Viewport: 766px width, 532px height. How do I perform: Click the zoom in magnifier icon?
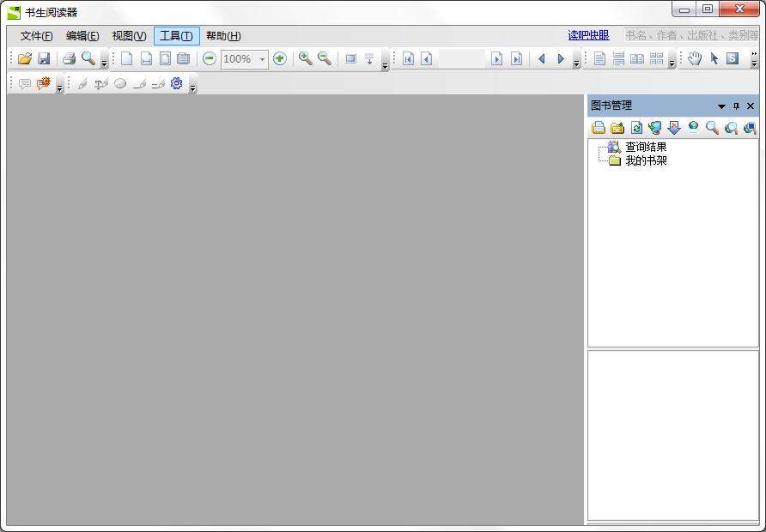point(305,58)
